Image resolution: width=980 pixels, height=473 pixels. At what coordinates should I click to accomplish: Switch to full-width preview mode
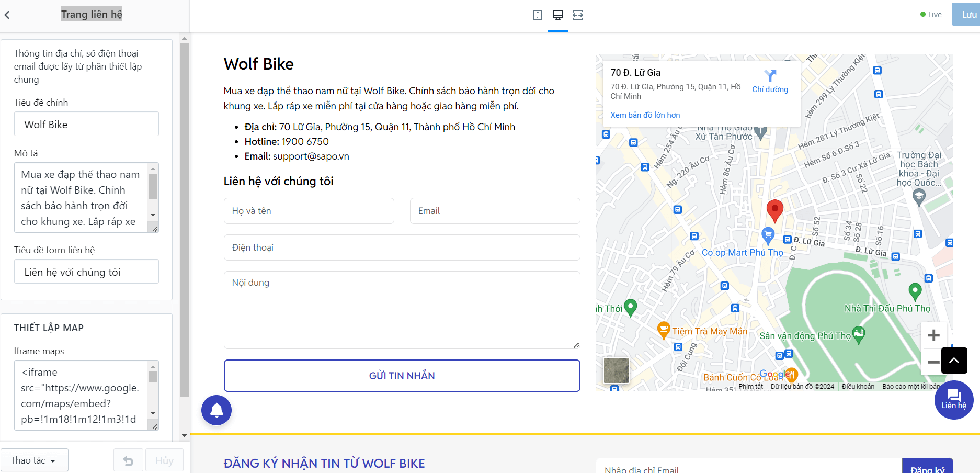coord(578,15)
